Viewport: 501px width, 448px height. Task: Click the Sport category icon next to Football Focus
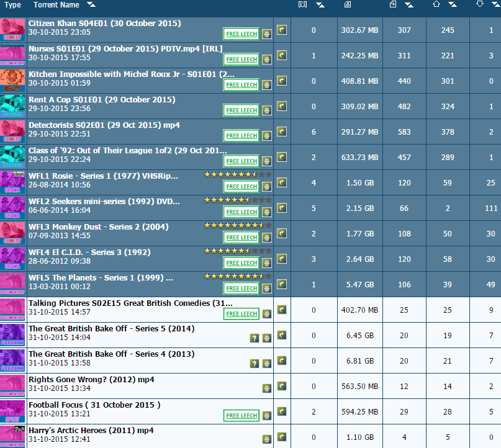pyautogui.click(x=12, y=411)
